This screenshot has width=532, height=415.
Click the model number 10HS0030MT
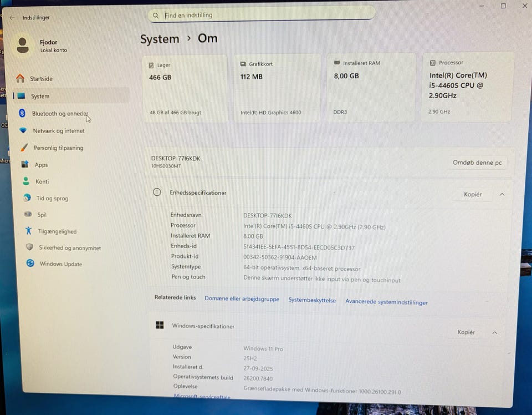(166, 166)
